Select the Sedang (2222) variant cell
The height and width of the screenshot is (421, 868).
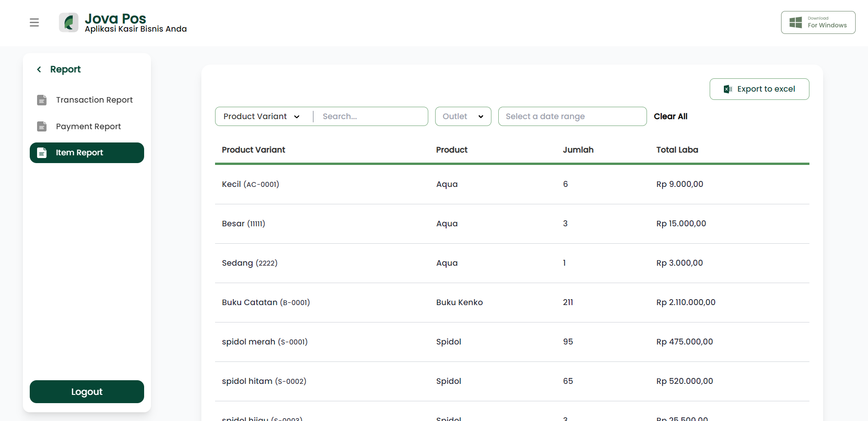coord(250,263)
